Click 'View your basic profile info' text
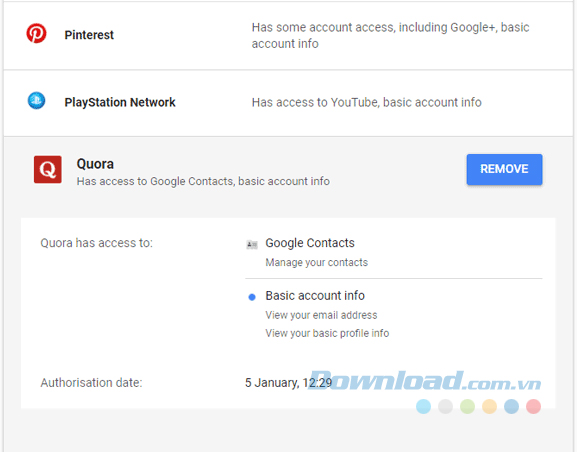The width and height of the screenshot is (577, 452). 327,333
